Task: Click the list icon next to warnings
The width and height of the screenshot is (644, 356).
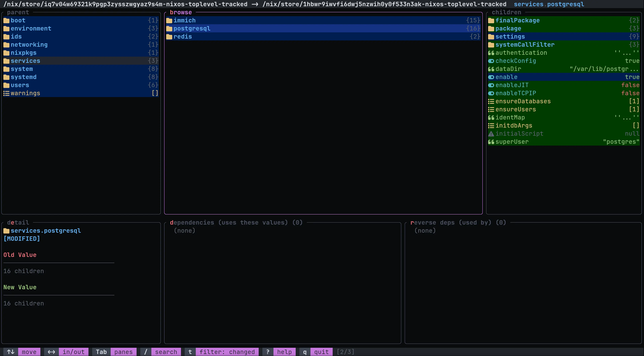Action: coord(6,93)
